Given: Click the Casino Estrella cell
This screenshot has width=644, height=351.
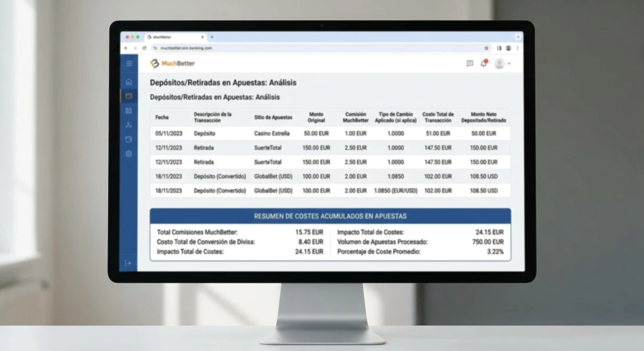Looking at the screenshot, I should [x=272, y=133].
